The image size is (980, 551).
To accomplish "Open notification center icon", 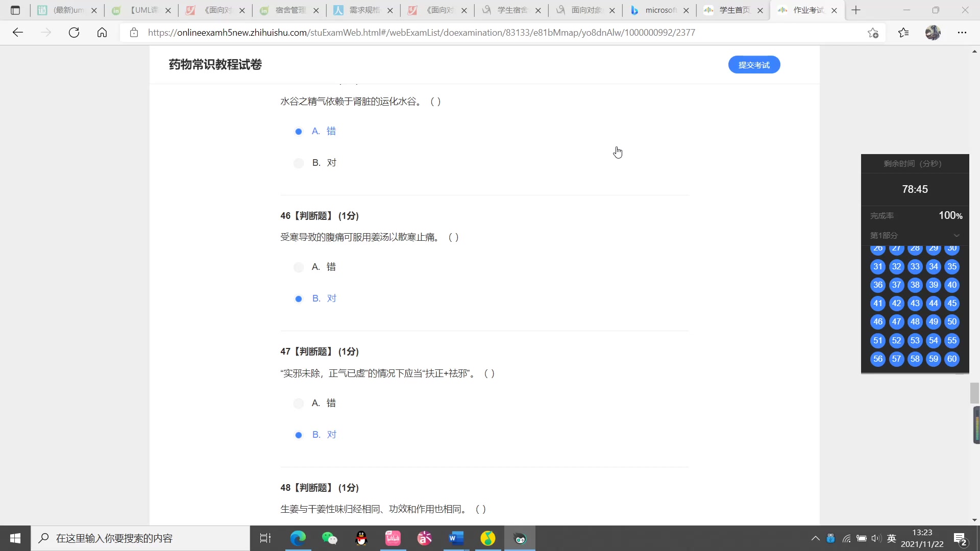I will point(960,539).
